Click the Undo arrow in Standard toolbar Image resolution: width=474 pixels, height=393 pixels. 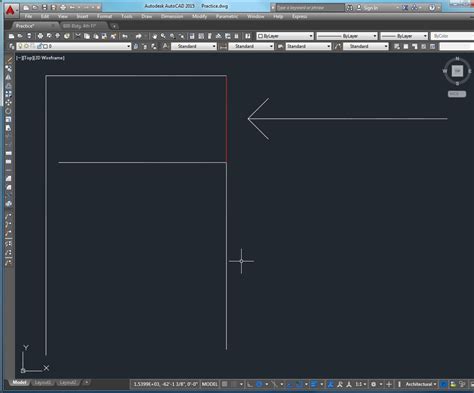pyautogui.click(x=125, y=36)
